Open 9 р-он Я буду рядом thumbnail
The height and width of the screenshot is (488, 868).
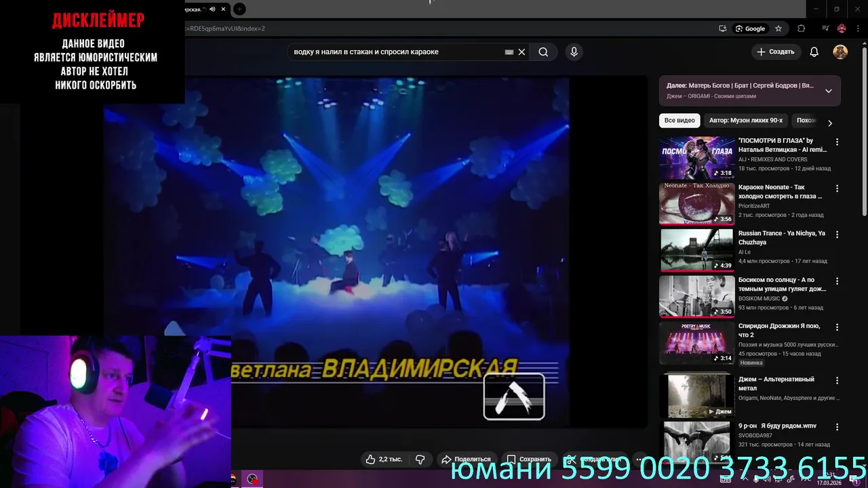tap(696, 441)
